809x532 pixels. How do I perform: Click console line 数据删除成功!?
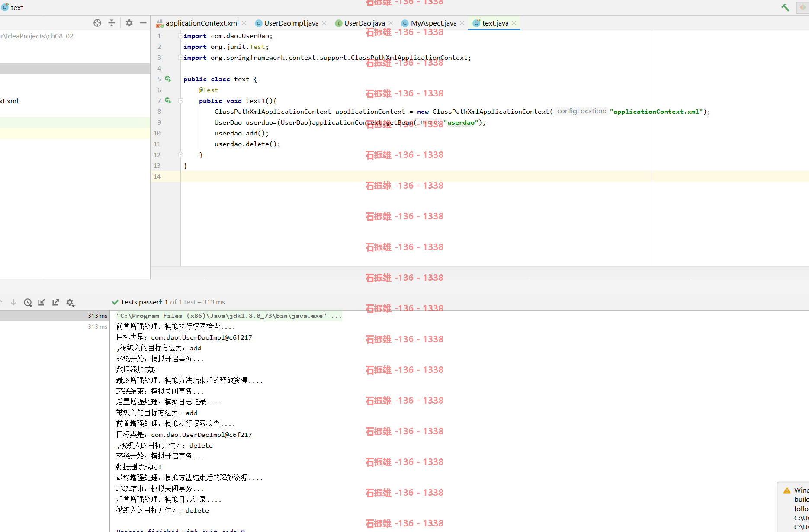point(138,467)
